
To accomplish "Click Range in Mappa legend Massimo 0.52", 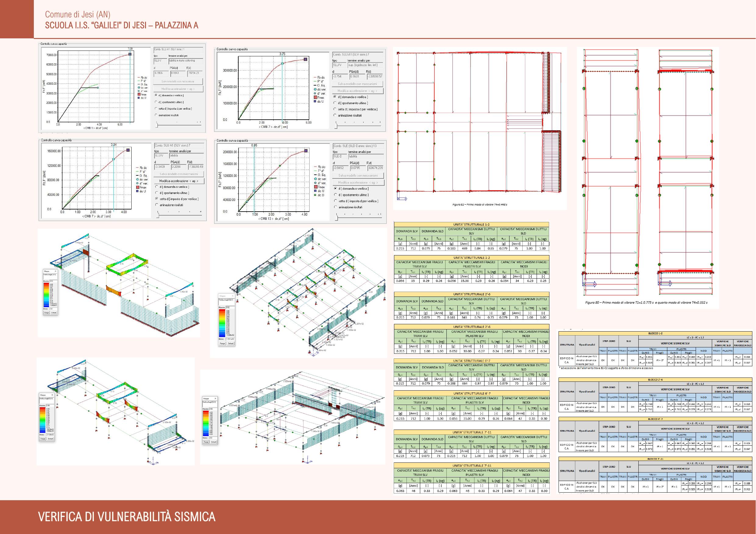I will click(47, 313).
